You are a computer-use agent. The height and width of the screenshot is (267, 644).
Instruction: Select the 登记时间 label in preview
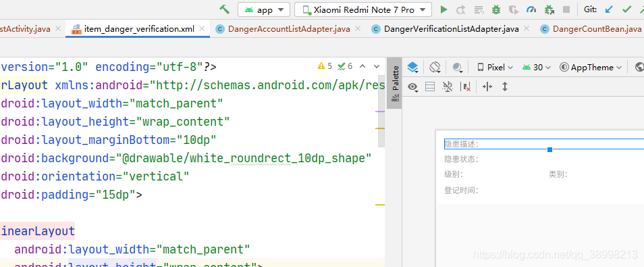tap(461, 190)
